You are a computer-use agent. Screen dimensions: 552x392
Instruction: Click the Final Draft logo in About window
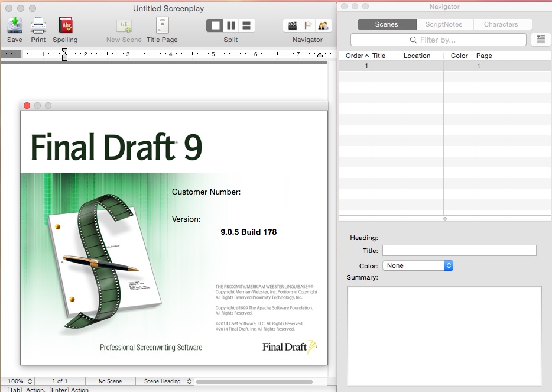tap(290, 347)
